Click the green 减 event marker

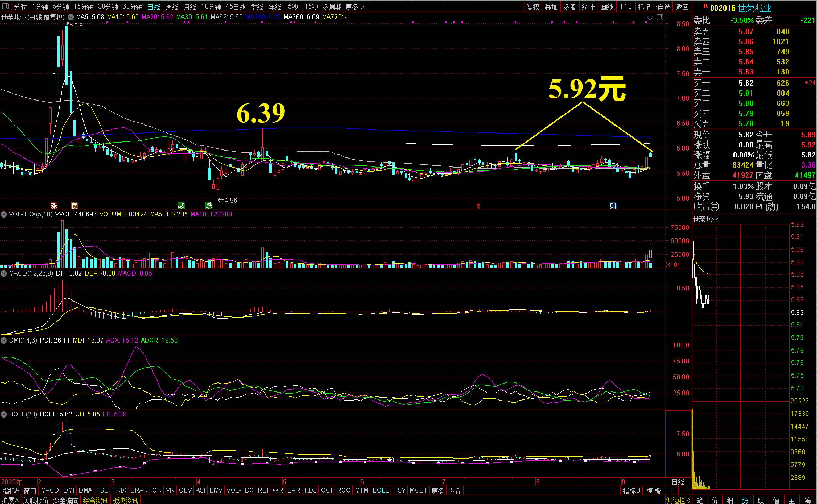[181, 206]
